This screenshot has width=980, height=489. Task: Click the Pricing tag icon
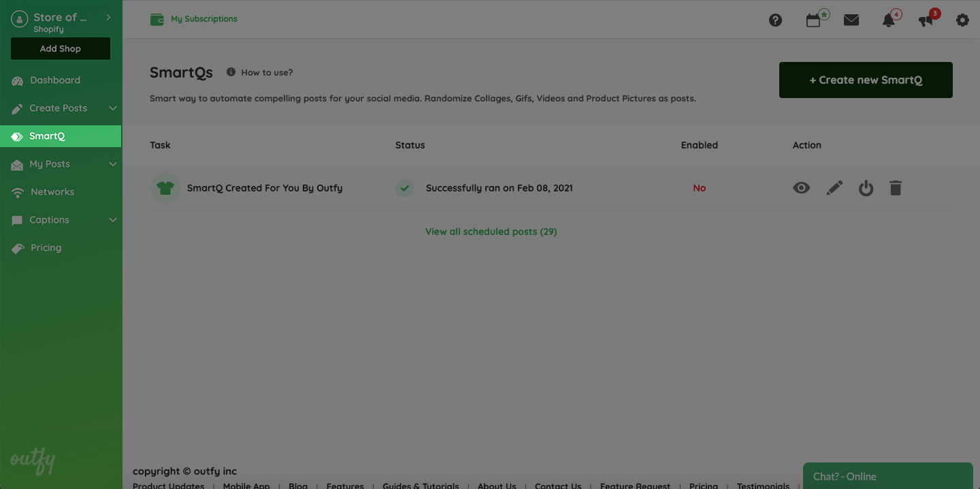[x=18, y=249]
